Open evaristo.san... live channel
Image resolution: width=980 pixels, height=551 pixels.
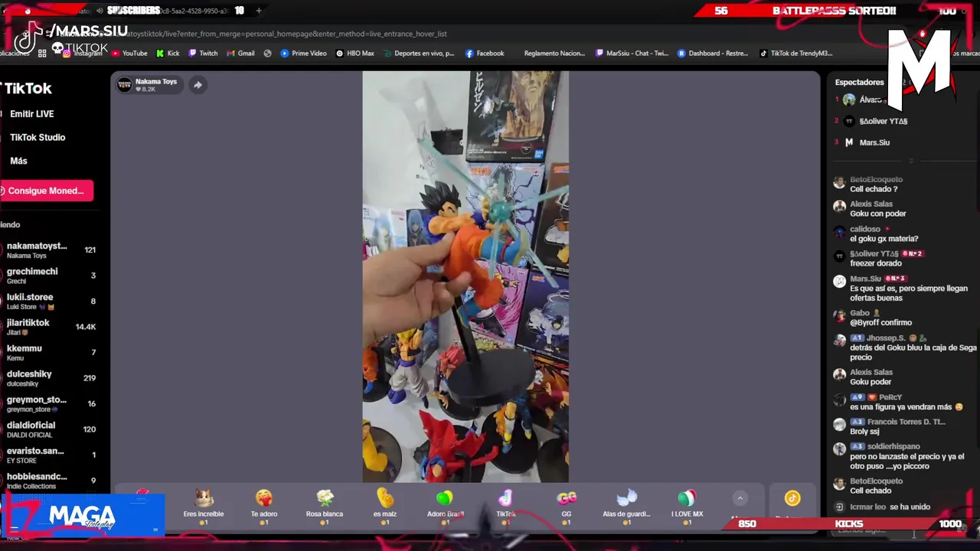(x=51, y=455)
